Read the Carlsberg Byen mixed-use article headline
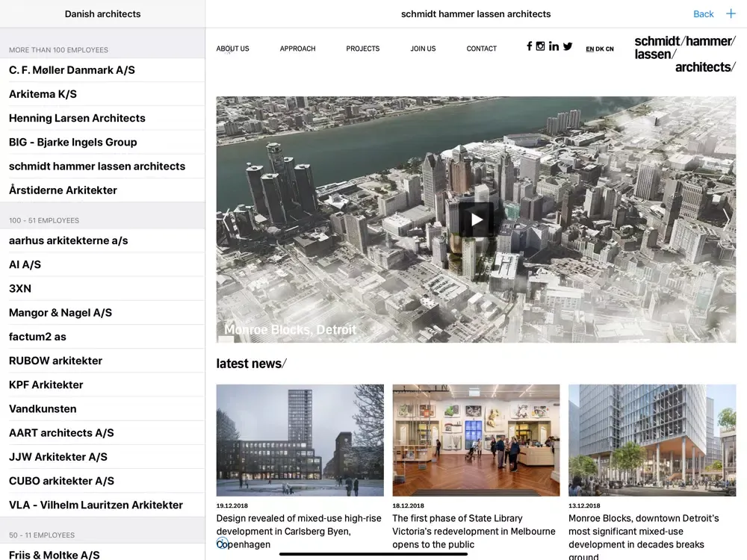 pyautogui.click(x=299, y=532)
